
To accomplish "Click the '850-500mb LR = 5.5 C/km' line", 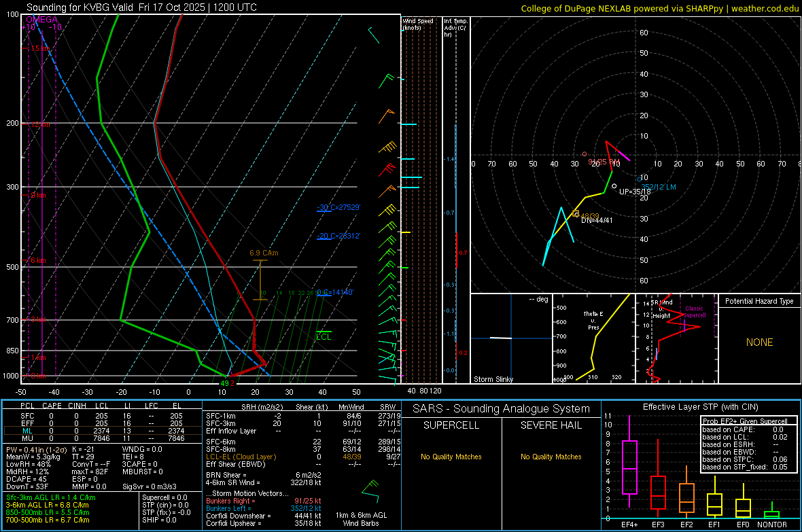I will coord(48,512).
